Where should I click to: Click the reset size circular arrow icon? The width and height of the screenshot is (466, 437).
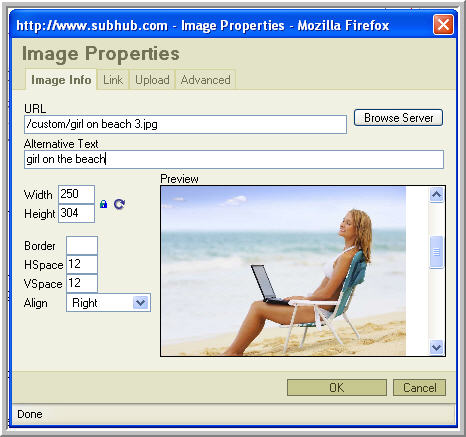click(119, 204)
